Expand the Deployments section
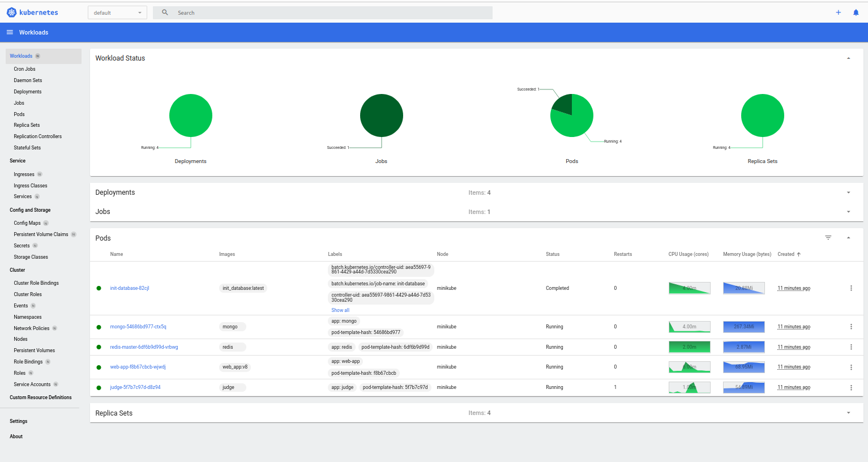The width and height of the screenshot is (868, 462). (848, 192)
